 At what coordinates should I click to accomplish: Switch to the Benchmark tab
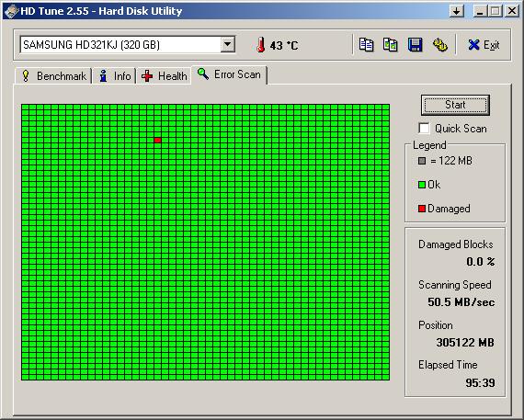tap(53, 76)
